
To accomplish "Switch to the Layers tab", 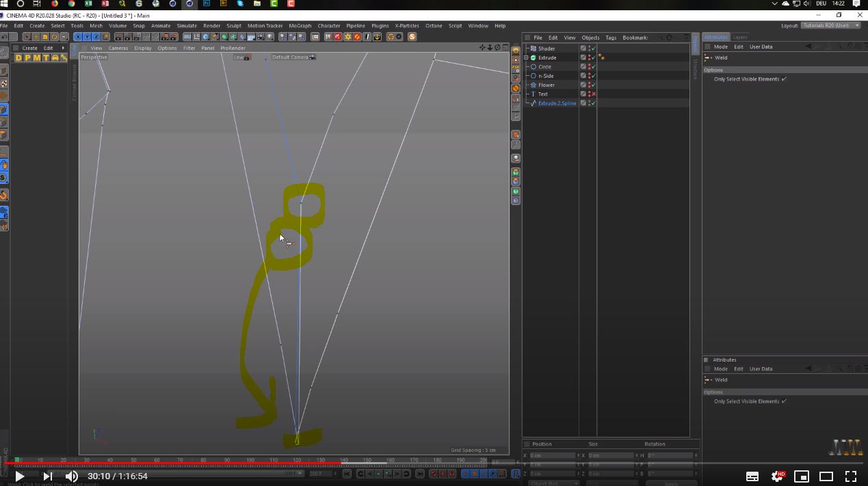I will (740, 37).
